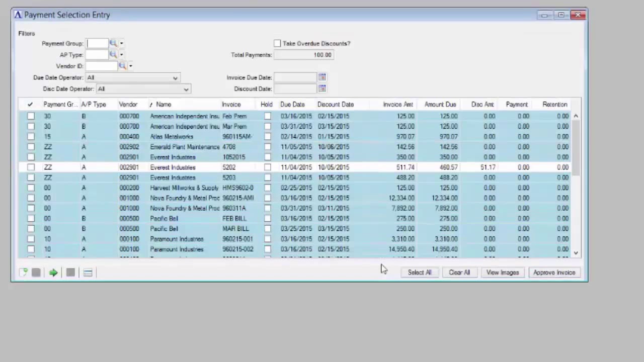Viewport: 644px width, 362px height.
Task: Open the Disc Date Operator combo box
Action: point(143,89)
